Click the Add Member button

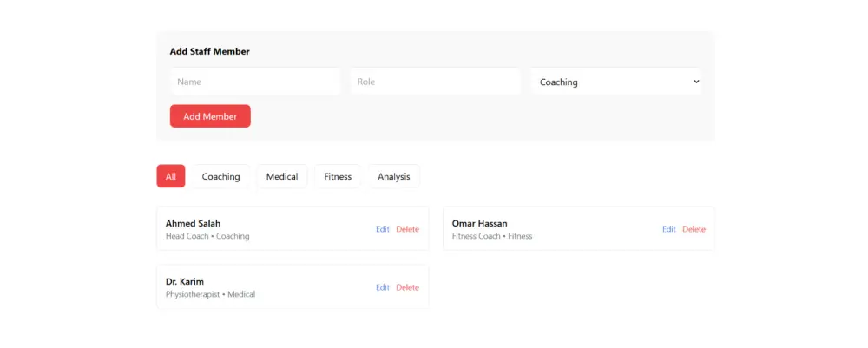(210, 116)
